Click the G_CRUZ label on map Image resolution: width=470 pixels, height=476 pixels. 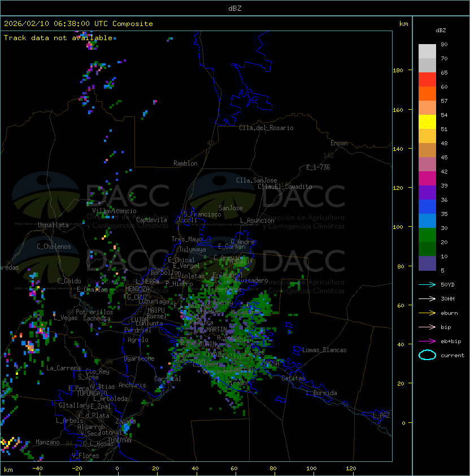pos(137,297)
